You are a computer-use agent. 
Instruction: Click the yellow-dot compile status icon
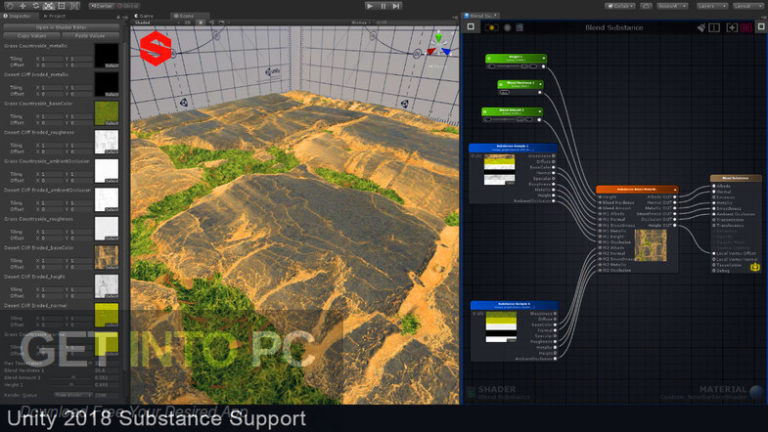(x=492, y=28)
